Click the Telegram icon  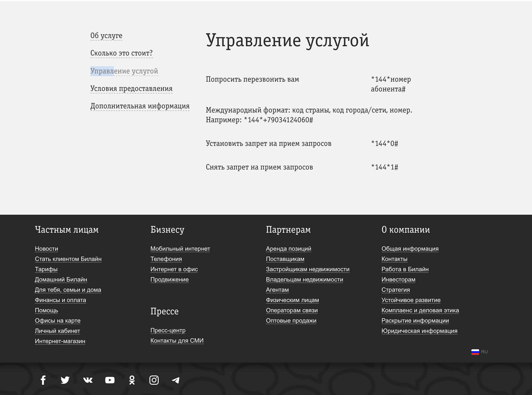(x=176, y=380)
